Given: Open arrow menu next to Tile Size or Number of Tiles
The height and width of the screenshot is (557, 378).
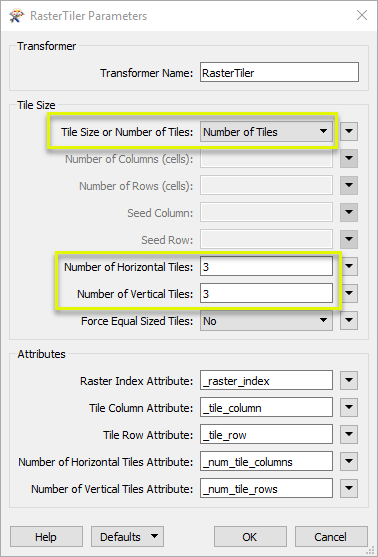Looking at the screenshot, I should pos(349,131).
